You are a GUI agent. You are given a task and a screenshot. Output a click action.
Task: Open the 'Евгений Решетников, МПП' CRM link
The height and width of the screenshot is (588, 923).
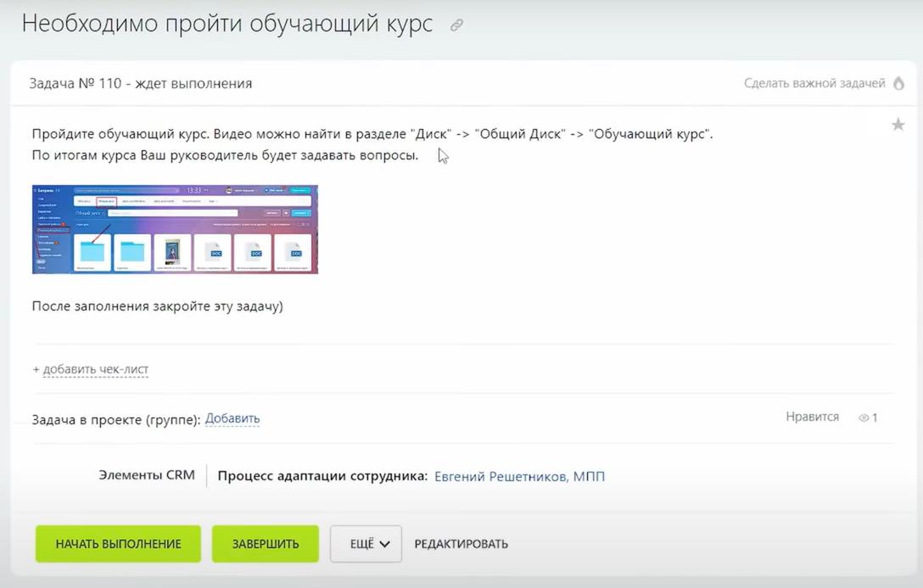(519, 476)
